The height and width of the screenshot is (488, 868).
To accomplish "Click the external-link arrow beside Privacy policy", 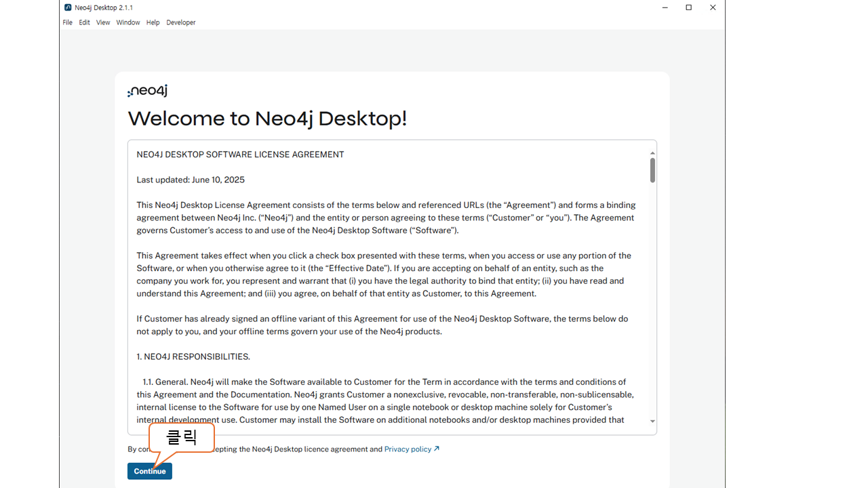I will click(437, 449).
